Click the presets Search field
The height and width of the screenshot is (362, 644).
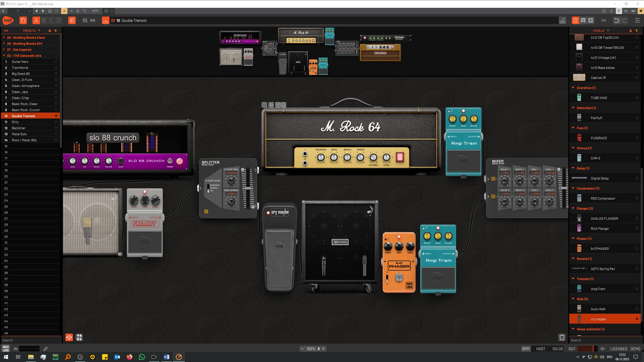click(x=31, y=340)
